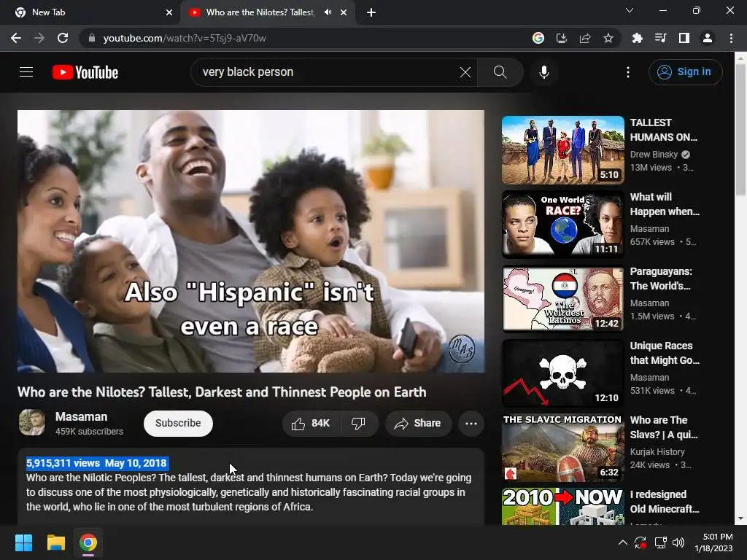Open the Masaman channel name link
Image resolution: width=747 pixels, height=560 pixels.
click(x=82, y=416)
